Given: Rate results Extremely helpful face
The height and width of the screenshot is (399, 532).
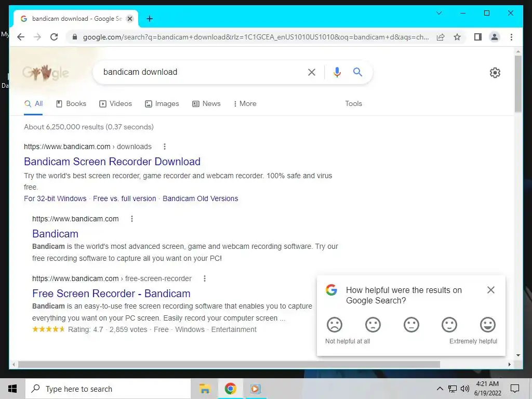Looking at the screenshot, I should coord(488,325).
